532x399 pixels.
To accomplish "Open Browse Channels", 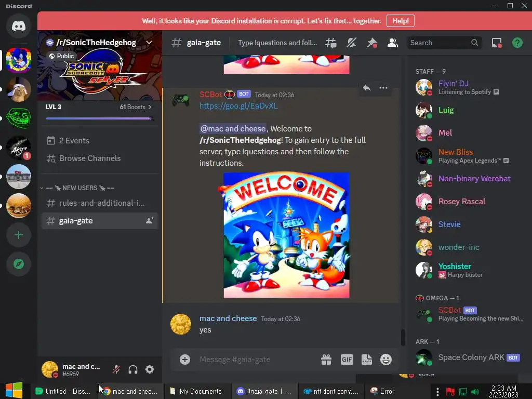I will (x=100, y=158).
